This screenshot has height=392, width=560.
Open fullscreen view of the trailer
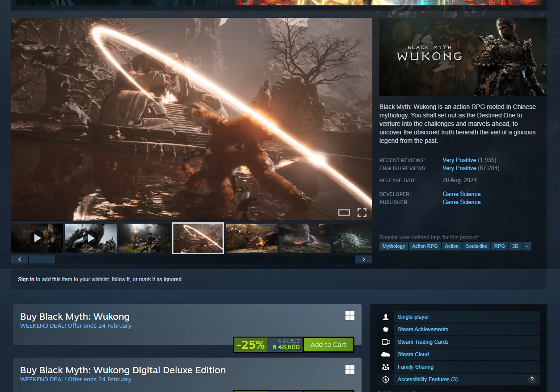pyautogui.click(x=362, y=212)
